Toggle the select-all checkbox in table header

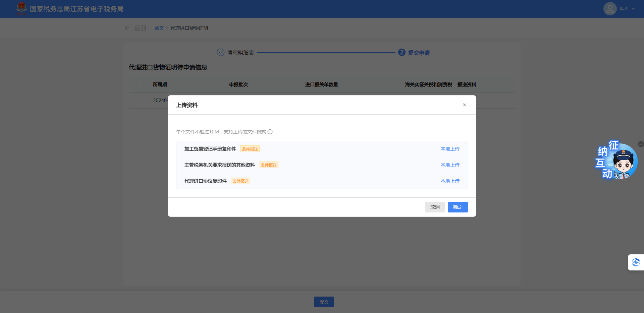coord(140,84)
